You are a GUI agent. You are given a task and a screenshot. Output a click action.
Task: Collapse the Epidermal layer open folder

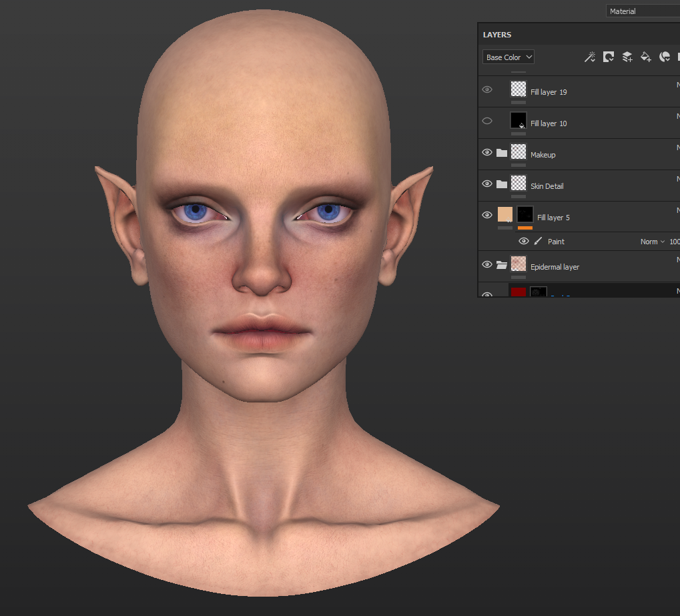click(502, 264)
